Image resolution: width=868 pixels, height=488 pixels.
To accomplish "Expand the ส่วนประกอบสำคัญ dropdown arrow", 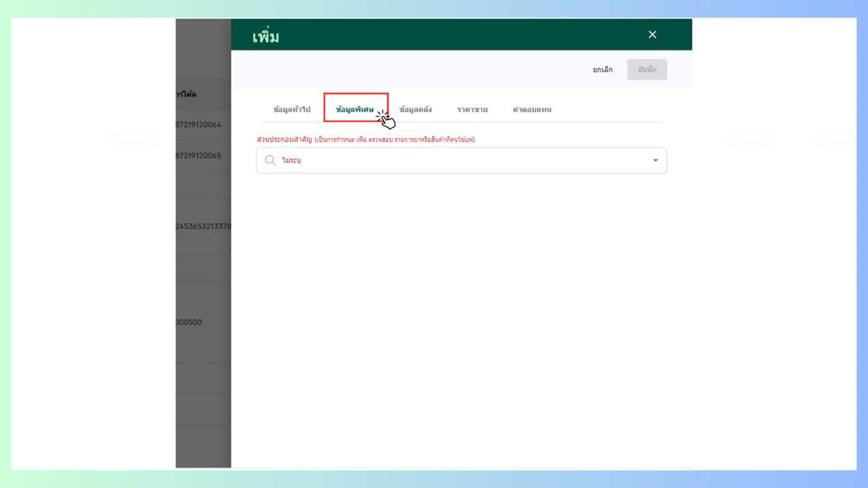I will [655, 161].
